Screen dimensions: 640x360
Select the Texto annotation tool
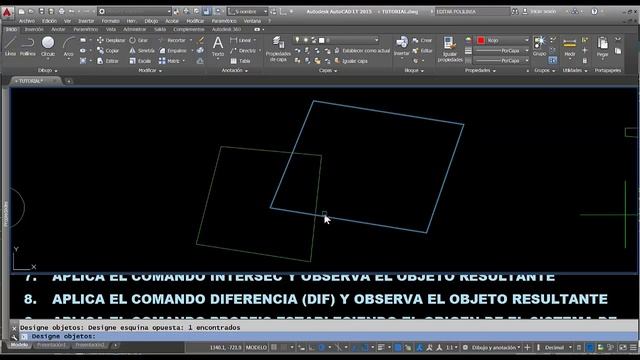point(218,46)
